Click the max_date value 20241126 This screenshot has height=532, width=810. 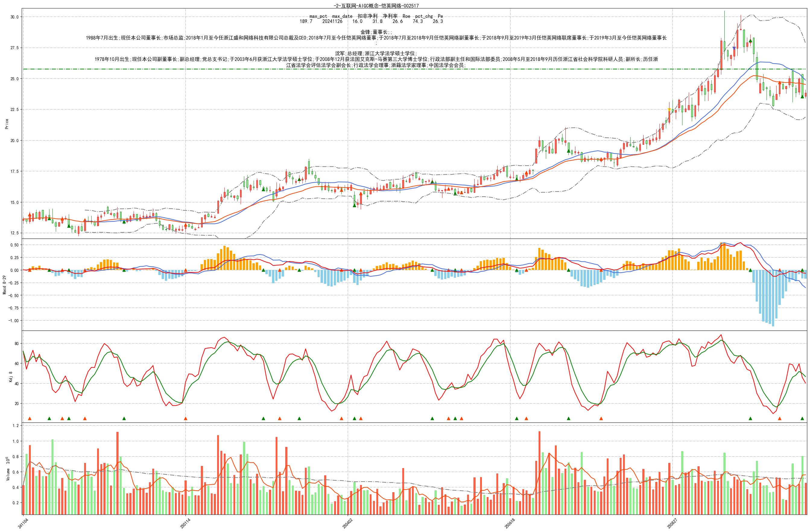pos(332,21)
